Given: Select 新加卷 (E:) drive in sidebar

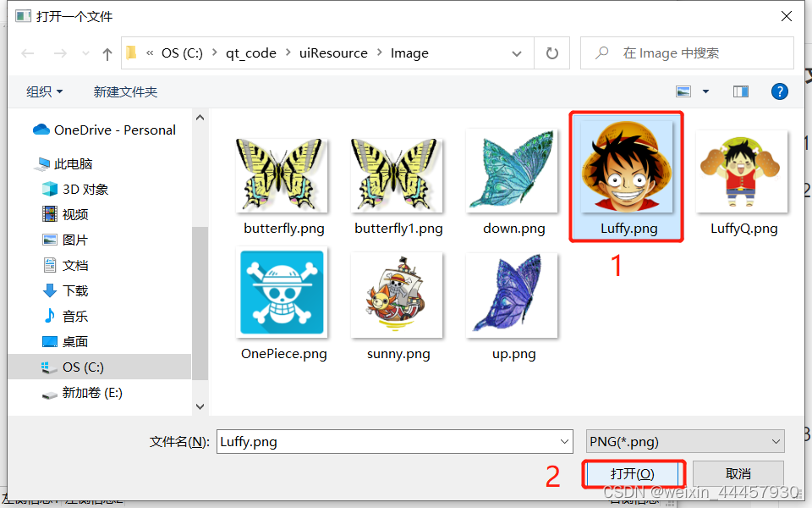Looking at the screenshot, I should (x=82, y=392).
